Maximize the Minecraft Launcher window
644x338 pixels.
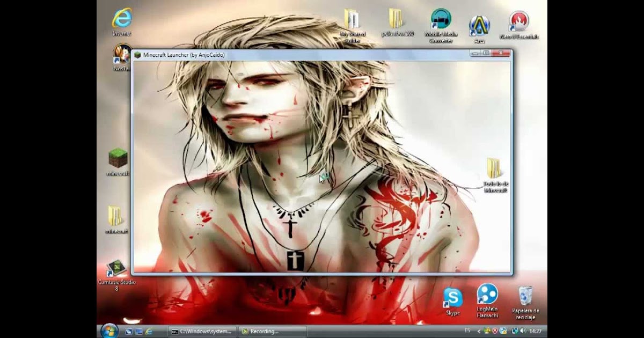(486, 53)
